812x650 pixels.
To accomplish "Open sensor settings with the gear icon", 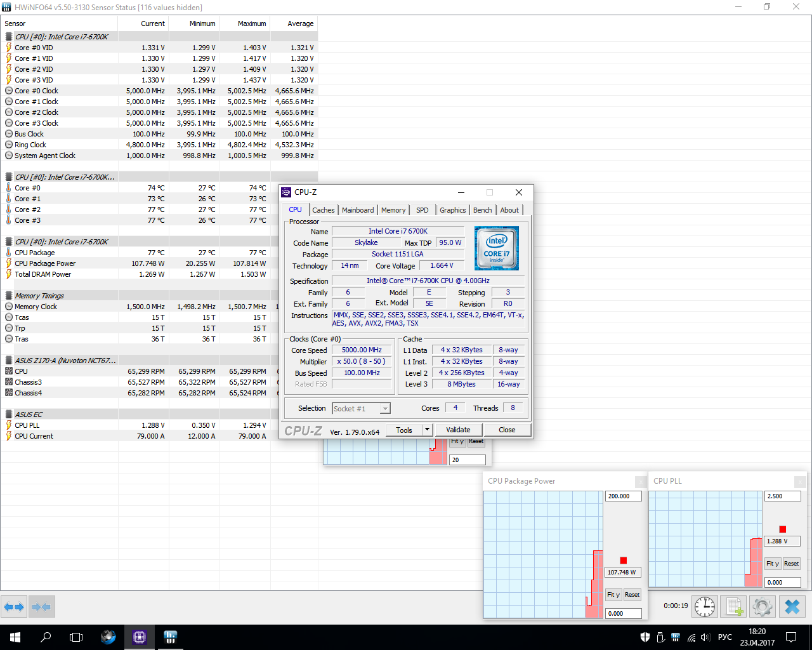I will coord(763,606).
